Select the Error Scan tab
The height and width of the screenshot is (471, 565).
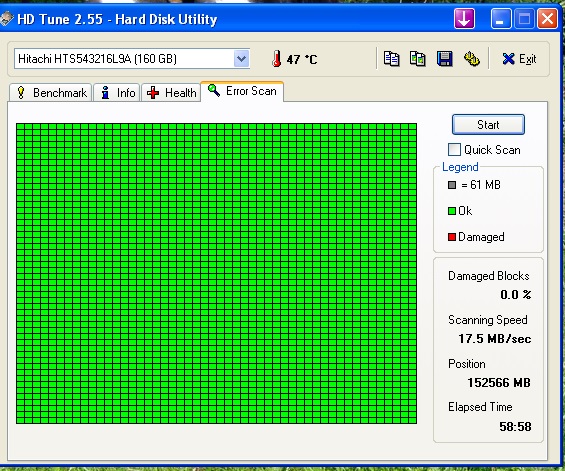[x=242, y=91]
